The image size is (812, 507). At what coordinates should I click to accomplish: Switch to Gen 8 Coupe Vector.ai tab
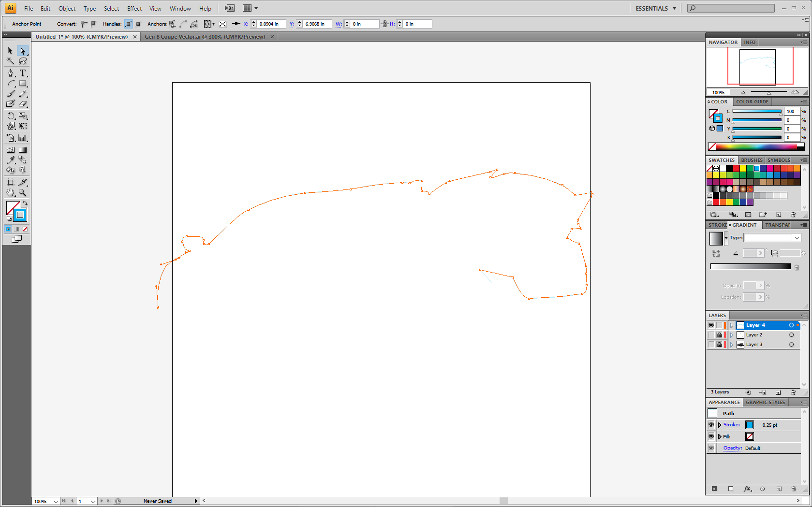205,37
